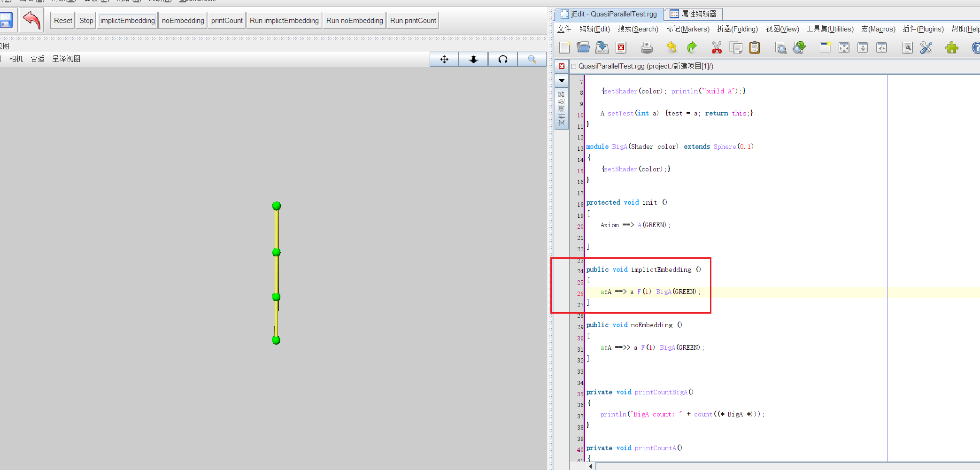
Task: Copy selected text in jEdit
Action: [x=736, y=47]
